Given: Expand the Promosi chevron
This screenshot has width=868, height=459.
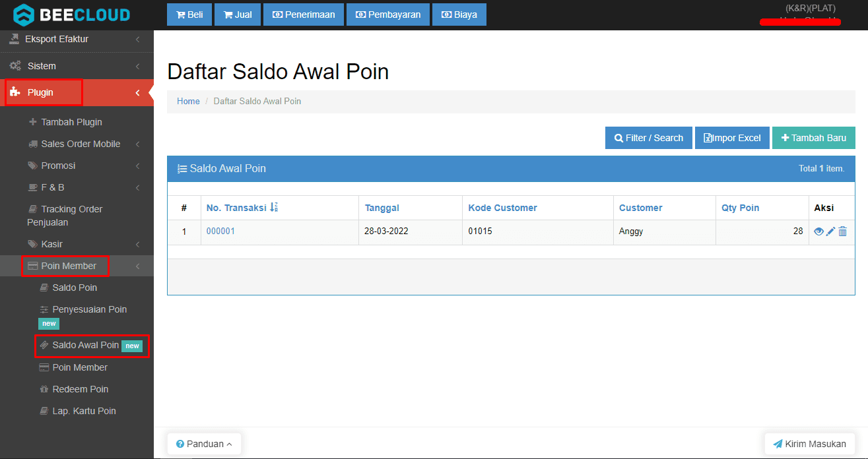Looking at the screenshot, I should pyautogui.click(x=137, y=166).
